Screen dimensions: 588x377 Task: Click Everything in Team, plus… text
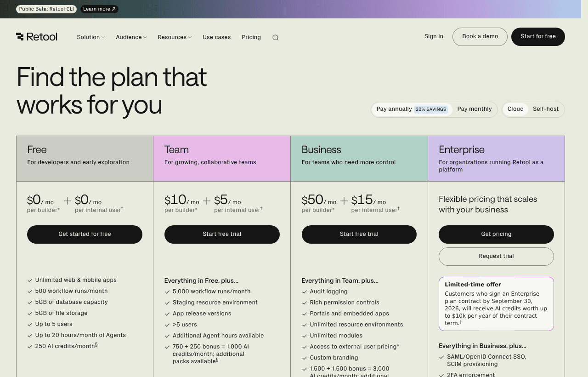tap(340, 281)
